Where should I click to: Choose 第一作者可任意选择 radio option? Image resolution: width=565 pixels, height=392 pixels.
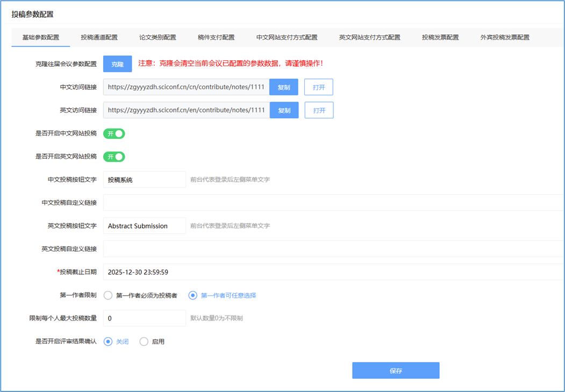click(x=193, y=295)
